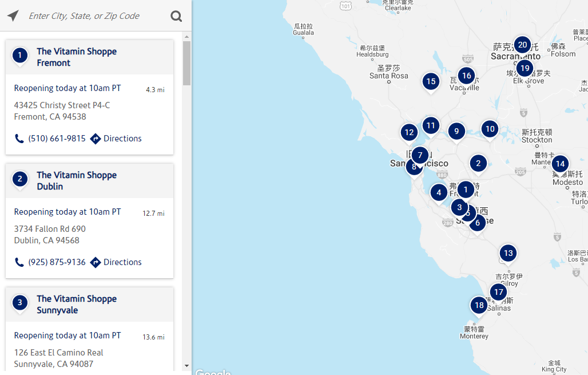Viewport: 588px width, 375px height.
Task: Open The Vitamin Shoppe Sunnyvale store link
Action: pyautogui.click(x=77, y=305)
